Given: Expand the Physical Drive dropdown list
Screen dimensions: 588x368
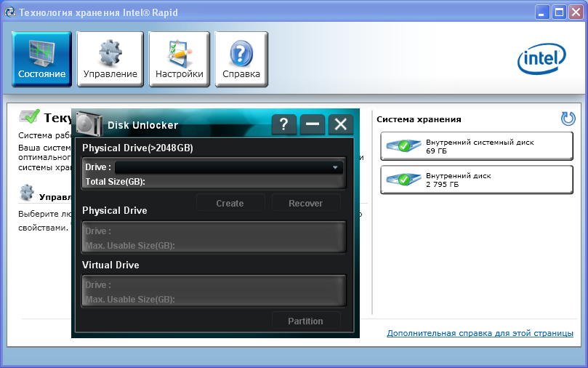Looking at the screenshot, I should pyautogui.click(x=335, y=167).
